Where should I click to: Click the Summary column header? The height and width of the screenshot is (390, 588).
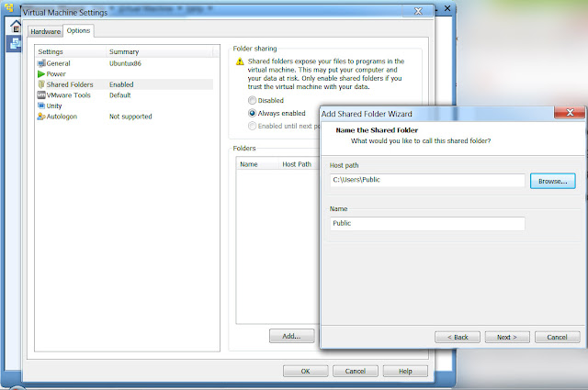(x=160, y=51)
